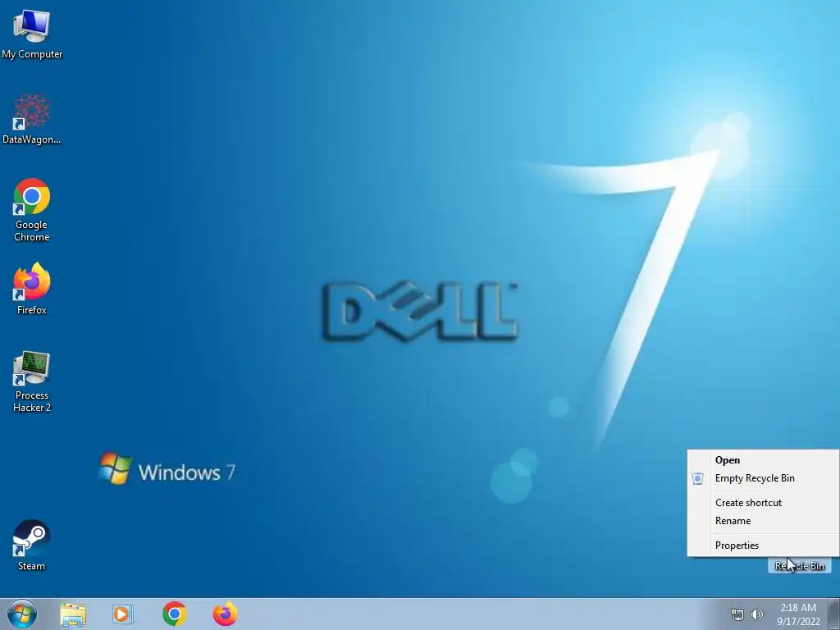Select the Steam desktop shortcut
The width and height of the screenshot is (840, 630).
click(32, 545)
